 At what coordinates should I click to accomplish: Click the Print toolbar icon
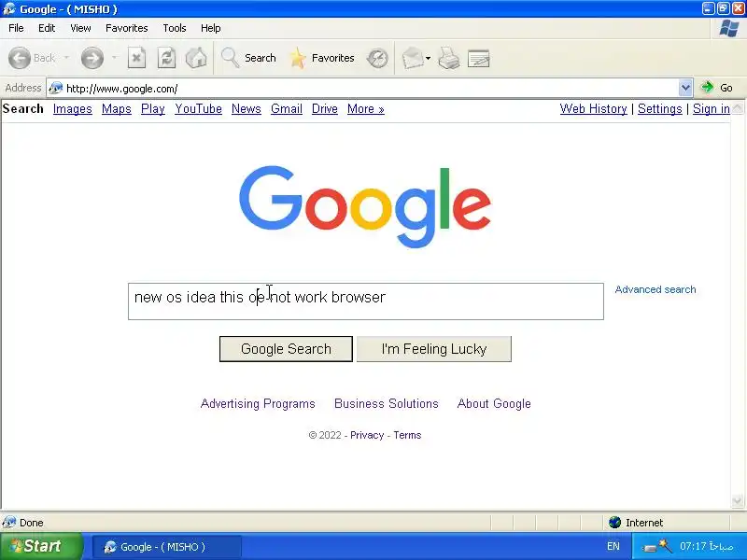point(449,59)
